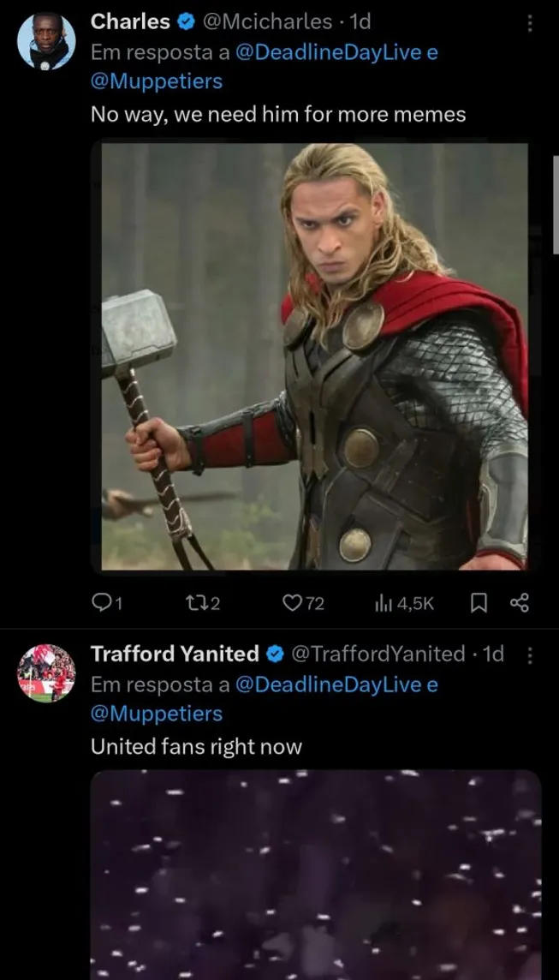Open the share icon on Charles's tweet
Screen dimensions: 559x980
(x=520, y=603)
